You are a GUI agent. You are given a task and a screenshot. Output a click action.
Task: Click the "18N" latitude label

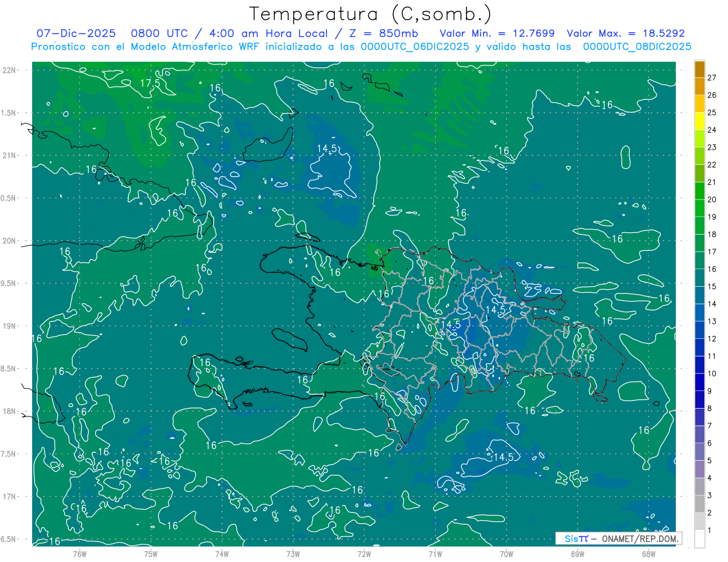(x=9, y=411)
